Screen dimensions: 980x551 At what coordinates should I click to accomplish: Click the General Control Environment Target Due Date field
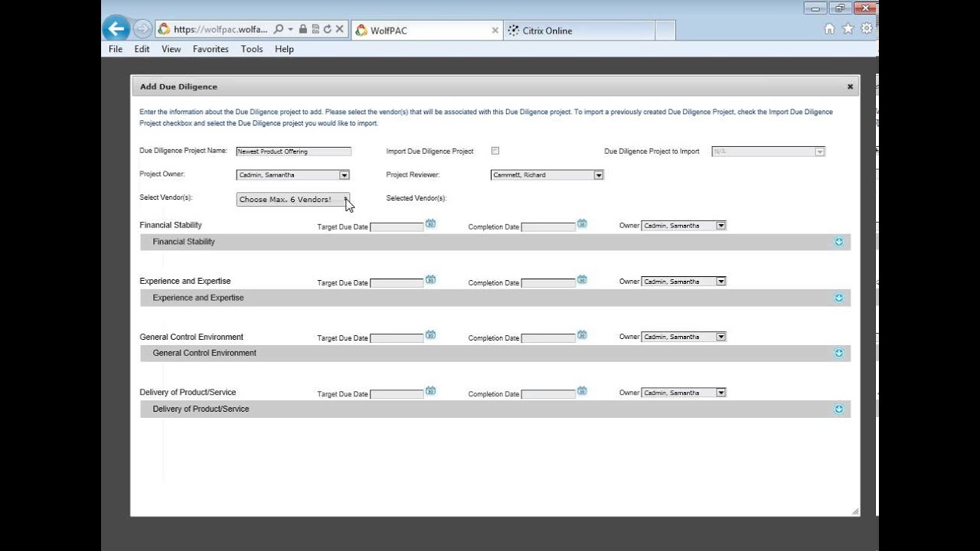pos(397,338)
